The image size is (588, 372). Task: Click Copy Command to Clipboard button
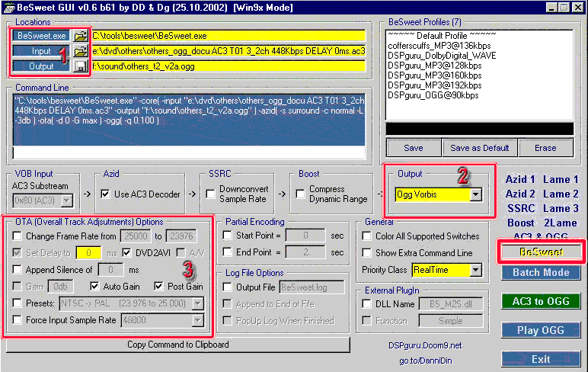pos(178,345)
